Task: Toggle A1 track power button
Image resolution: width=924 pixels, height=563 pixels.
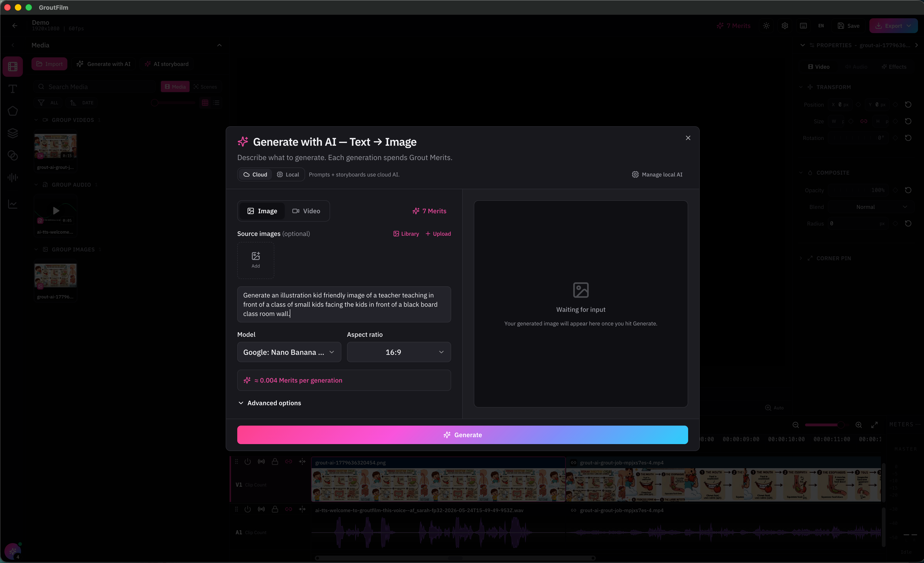Action: coord(247,509)
